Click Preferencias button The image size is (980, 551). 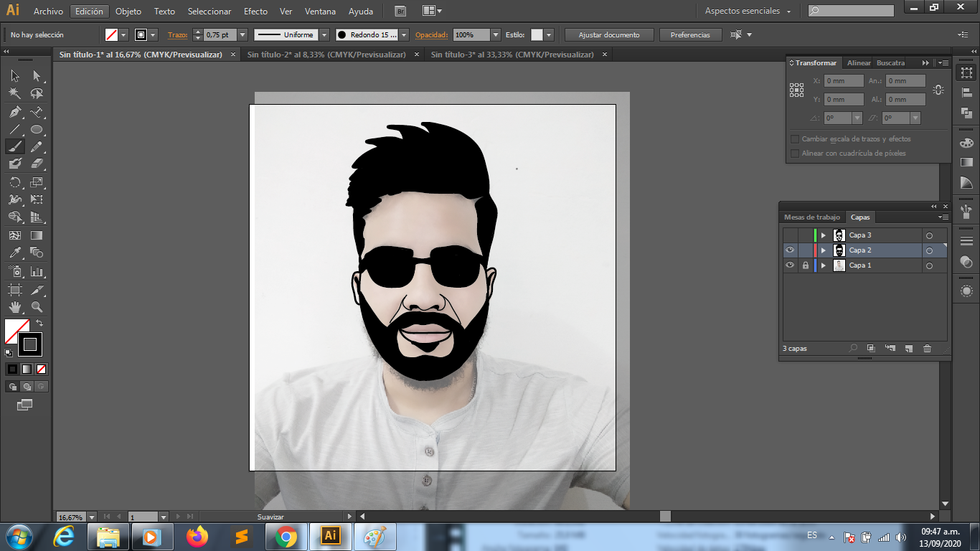(x=690, y=34)
